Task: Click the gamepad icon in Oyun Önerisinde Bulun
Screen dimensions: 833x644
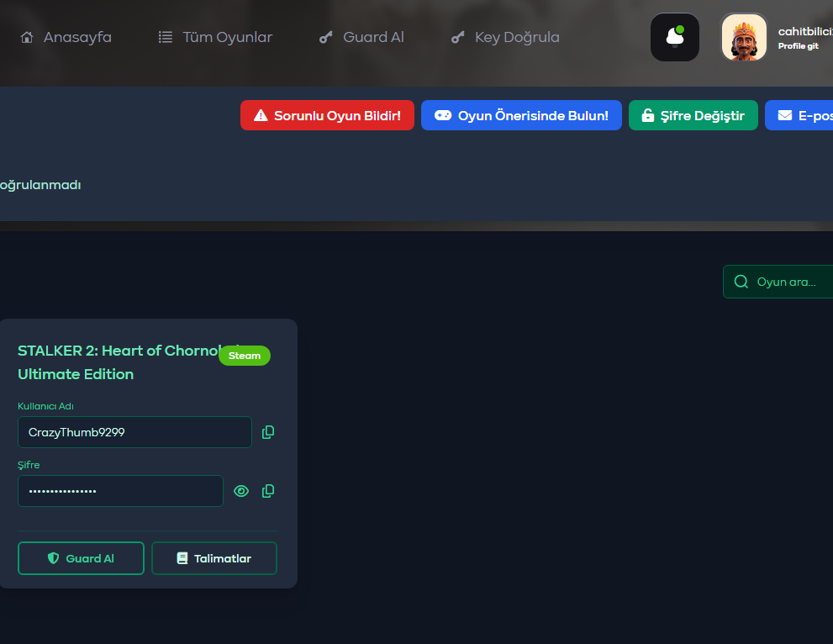Action: (x=443, y=115)
